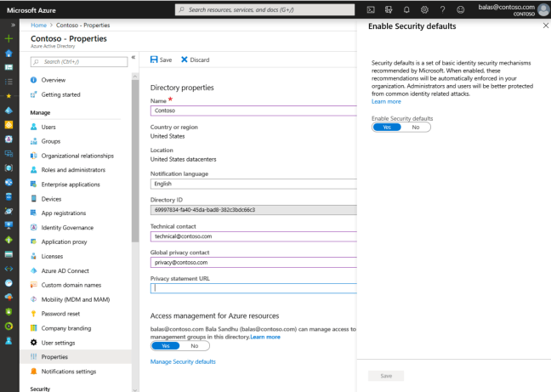Open the portal settings gear icon
This screenshot has height=392, width=551.
[424, 9]
